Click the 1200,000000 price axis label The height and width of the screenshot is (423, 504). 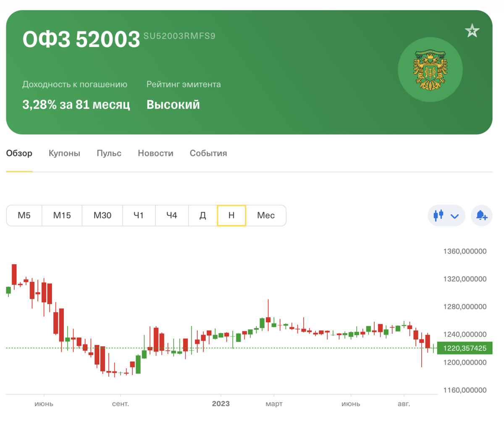pyautogui.click(x=465, y=363)
